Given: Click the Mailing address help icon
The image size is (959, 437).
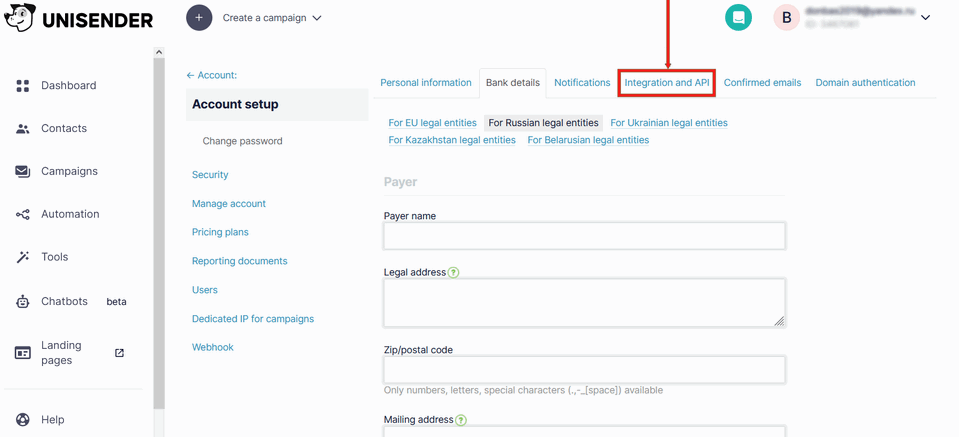Looking at the screenshot, I should [x=461, y=420].
